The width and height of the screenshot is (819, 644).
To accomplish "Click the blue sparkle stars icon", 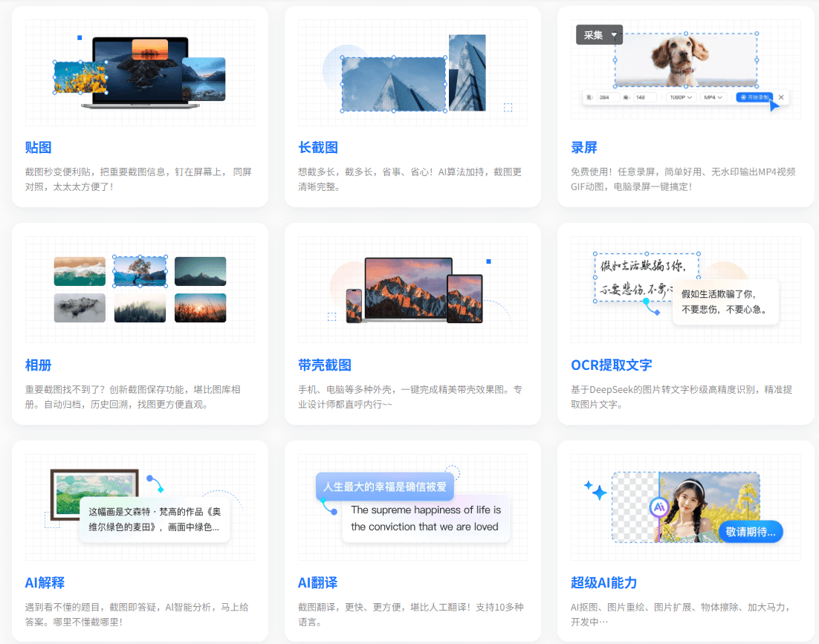I will (595, 489).
